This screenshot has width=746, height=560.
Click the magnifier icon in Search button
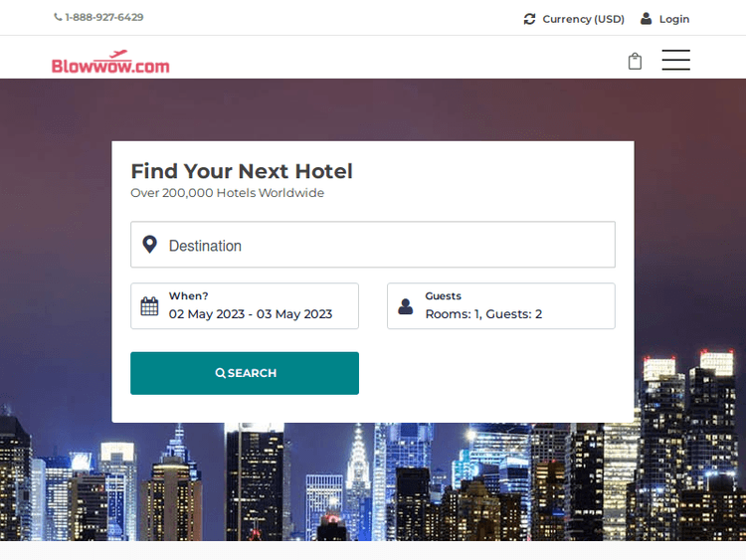point(221,373)
